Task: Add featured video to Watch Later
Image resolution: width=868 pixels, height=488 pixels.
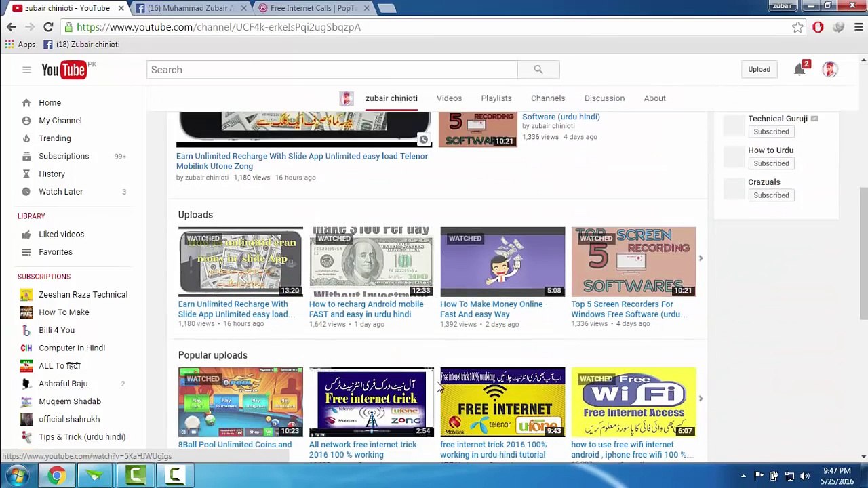Action: [423, 140]
